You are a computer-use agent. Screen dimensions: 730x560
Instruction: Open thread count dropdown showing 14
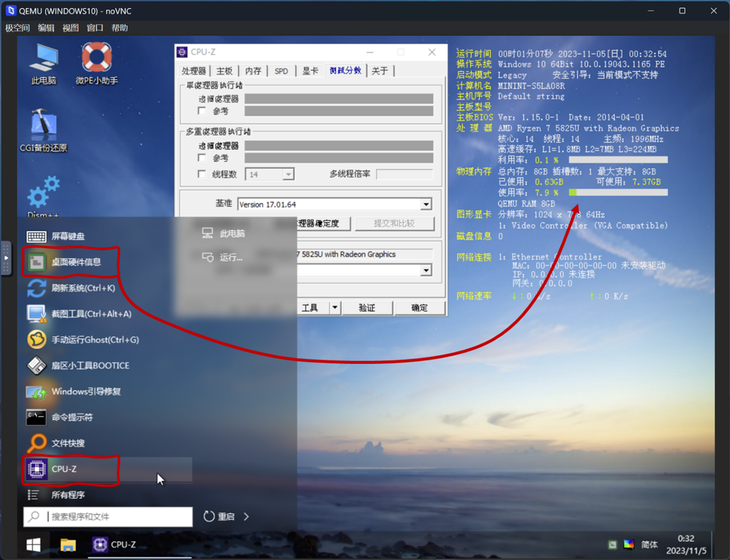click(288, 174)
